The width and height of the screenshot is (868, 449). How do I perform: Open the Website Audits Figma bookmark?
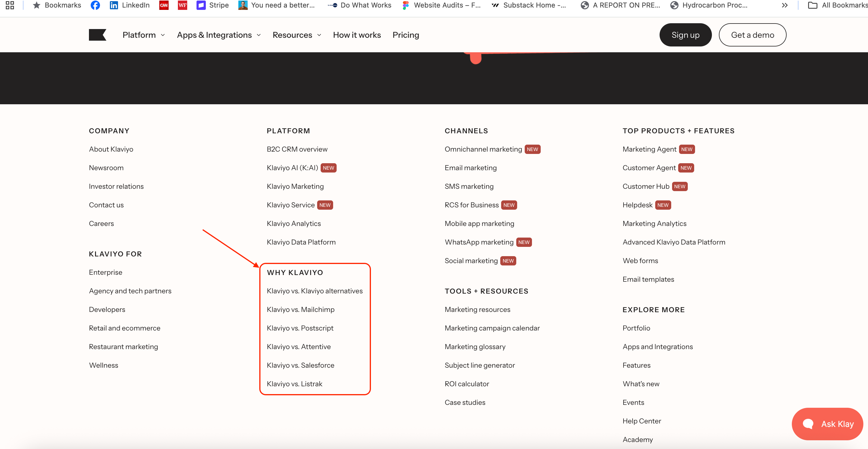pyautogui.click(x=442, y=5)
